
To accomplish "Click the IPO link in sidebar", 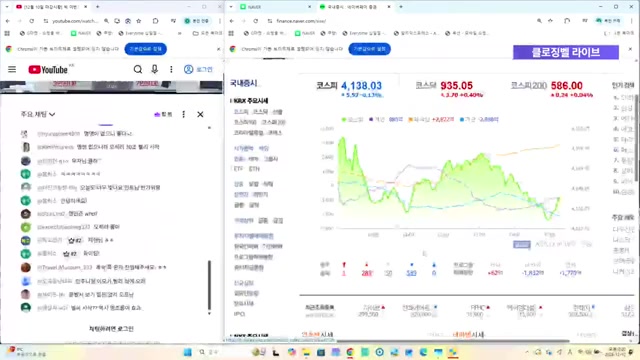I will [239, 314].
